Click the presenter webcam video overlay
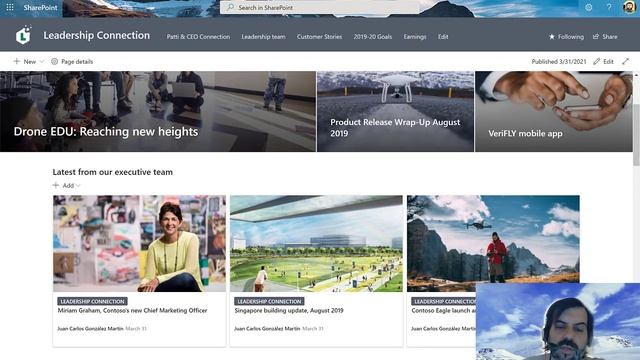The width and height of the screenshot is (640, 360). [558, 322]
